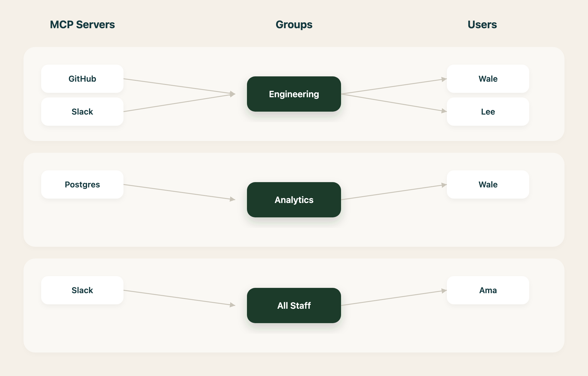The image size is (588, 376).
Task: Click the Groups column heading
Action: coord(294,25)
